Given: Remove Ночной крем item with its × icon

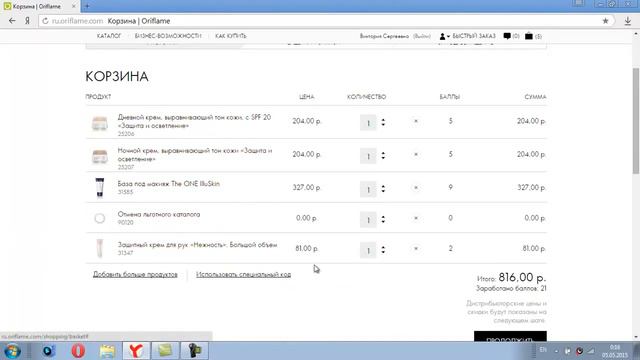Looking at the screenshot, I should click(x=416, y=155).
